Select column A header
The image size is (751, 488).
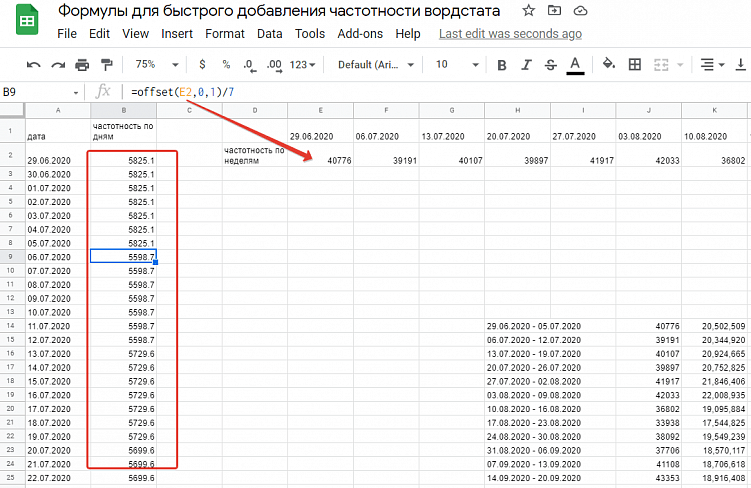pos(58,110)
